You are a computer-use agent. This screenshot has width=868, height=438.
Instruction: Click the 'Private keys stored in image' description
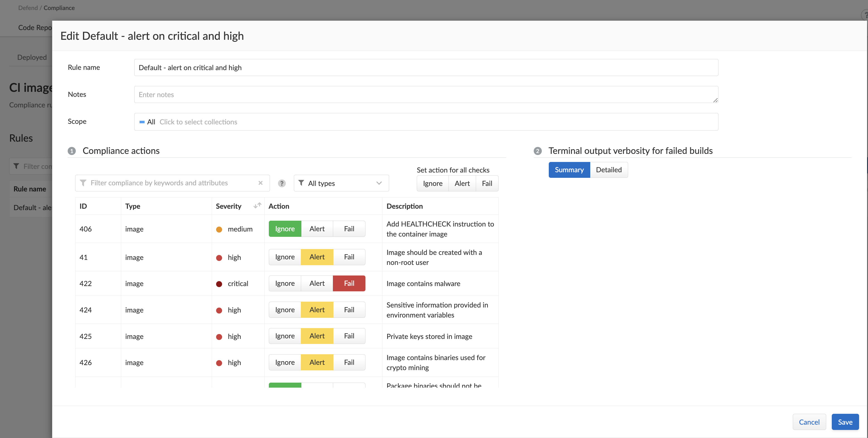[429, 336]
